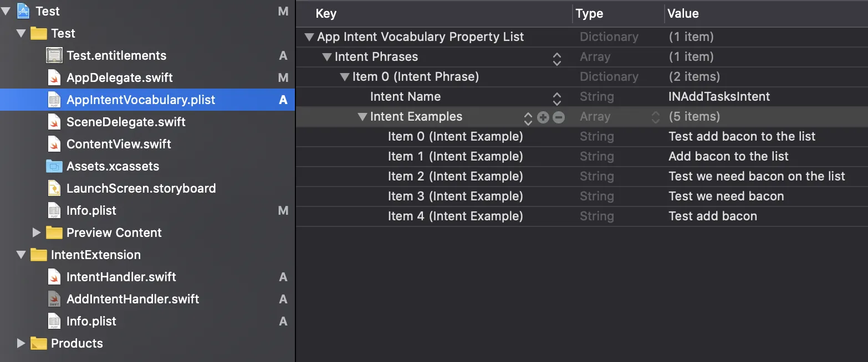Click the AddIntentHandler.swift file icon

click(54, 299)
